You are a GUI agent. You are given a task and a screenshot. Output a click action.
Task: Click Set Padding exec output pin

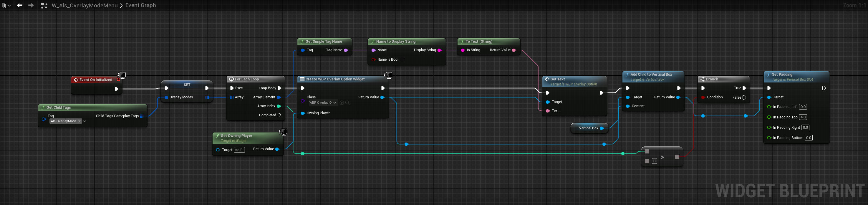pos(824,88)
